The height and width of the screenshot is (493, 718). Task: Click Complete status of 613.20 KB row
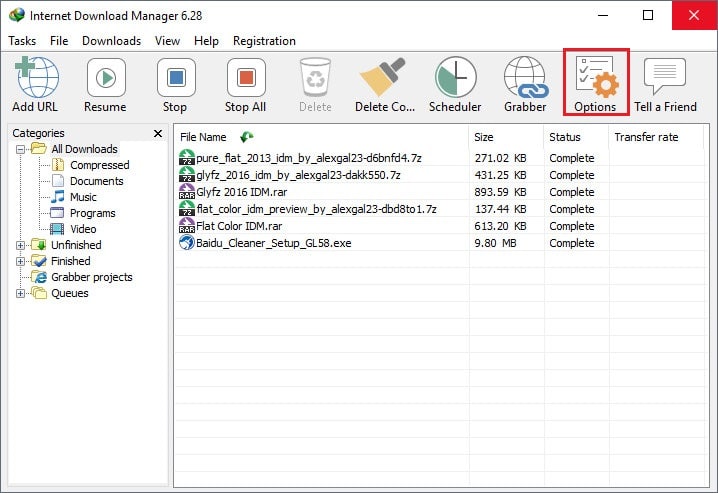[572, 226]
